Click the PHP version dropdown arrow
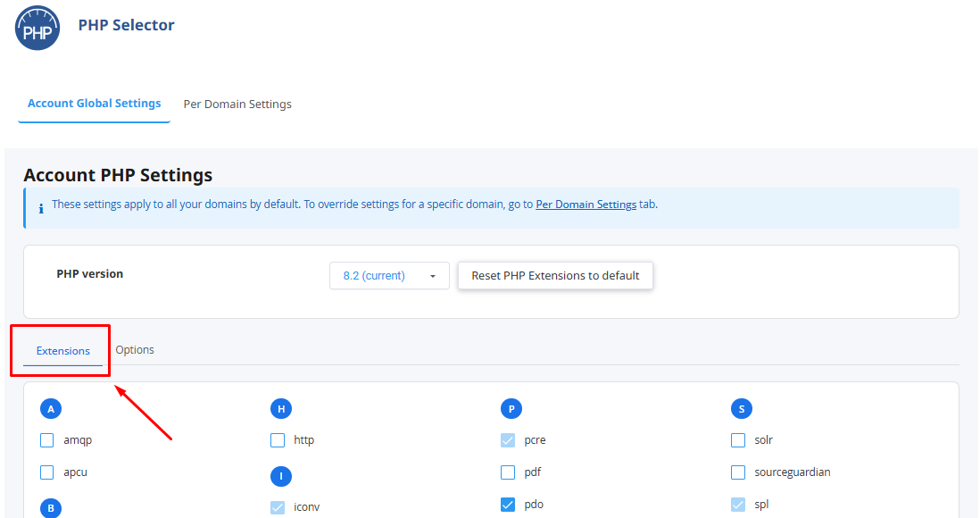Image resolution: width=980 pixels, height=518 pixels. [x=433, y=277]
